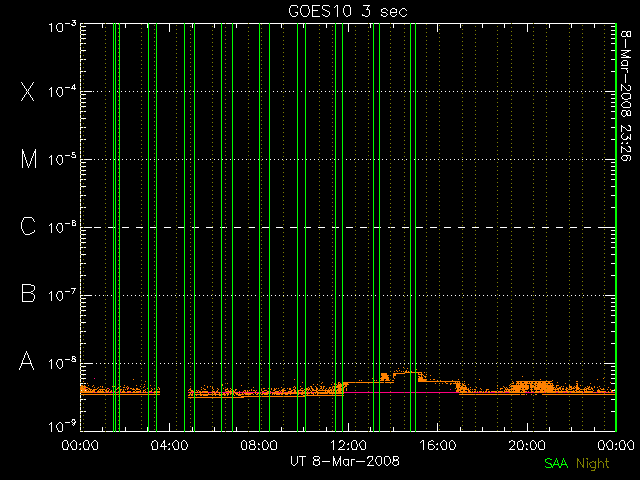Screen dimensions: 640x480
Task: Click the olive Night legend entry
Action: (x=593, y=464)
